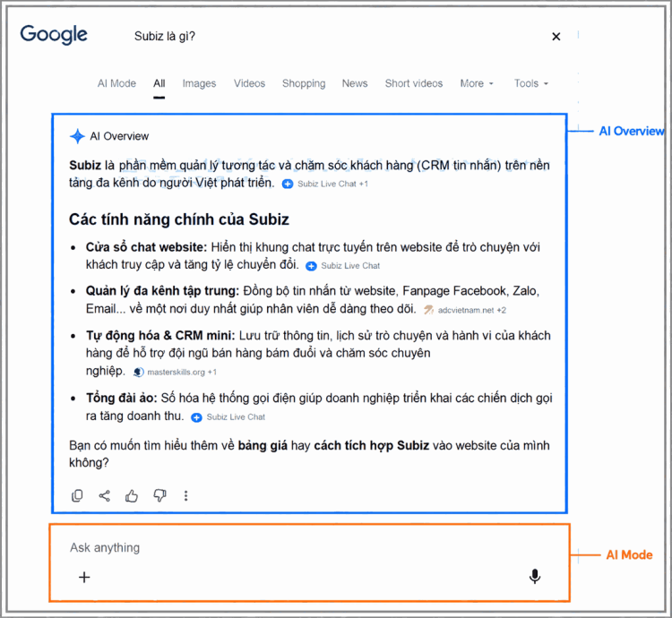The width and height of the screenshot is (672, 618).
Task: Open Subiz Live Chat source under Cửa sổ chat website
Action: click(x=343, y=266)
